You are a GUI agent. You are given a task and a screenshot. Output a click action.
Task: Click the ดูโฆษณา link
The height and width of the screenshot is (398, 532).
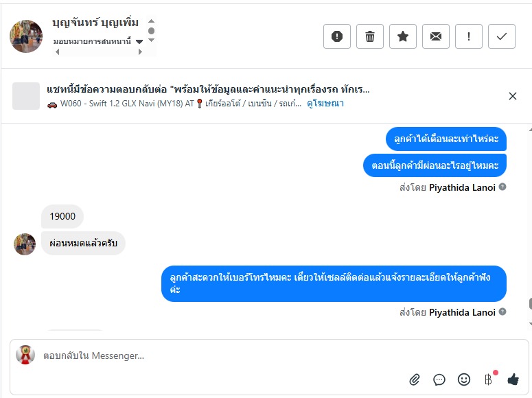point(325,104)
